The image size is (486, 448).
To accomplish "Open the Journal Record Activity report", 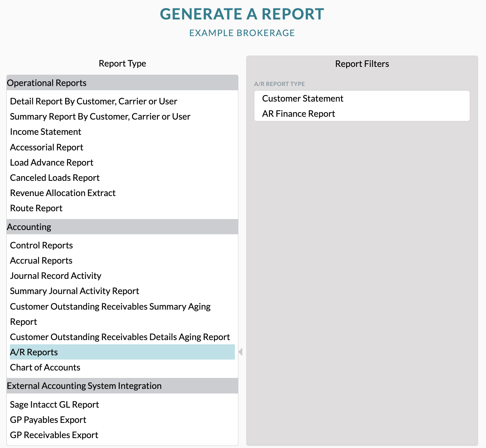I will 56,276.
